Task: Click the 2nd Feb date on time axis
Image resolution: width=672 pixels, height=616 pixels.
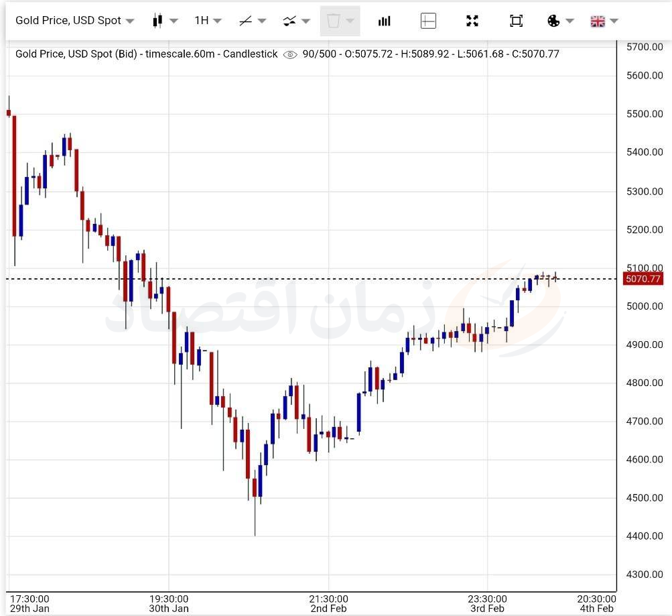Action: (328, 608)
